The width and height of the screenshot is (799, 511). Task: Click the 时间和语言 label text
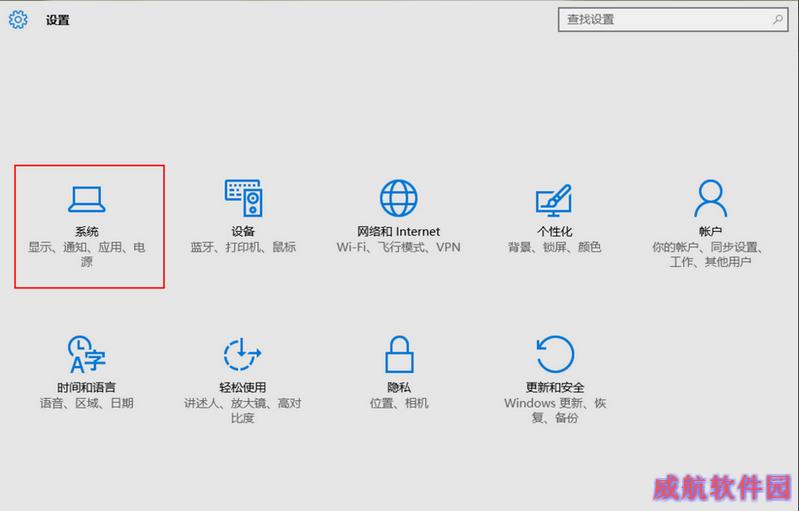[87, 388]
